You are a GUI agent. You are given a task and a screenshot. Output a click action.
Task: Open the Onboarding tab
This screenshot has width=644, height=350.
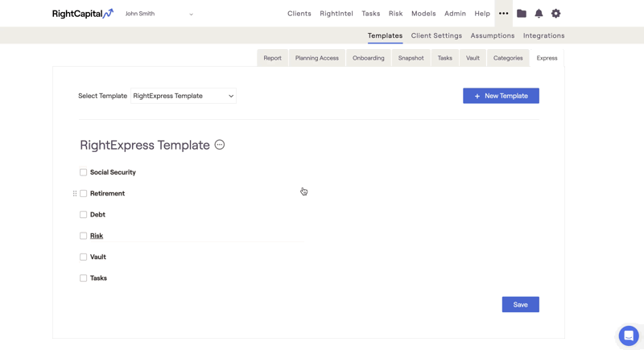point(369,58)
